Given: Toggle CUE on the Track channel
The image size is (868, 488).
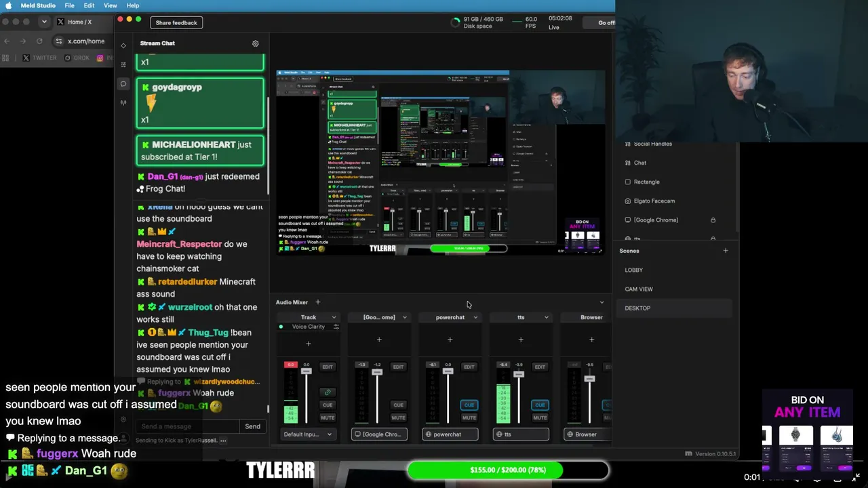Looking at the screenshot, I should pyautogui.click(x=328, y=405).
